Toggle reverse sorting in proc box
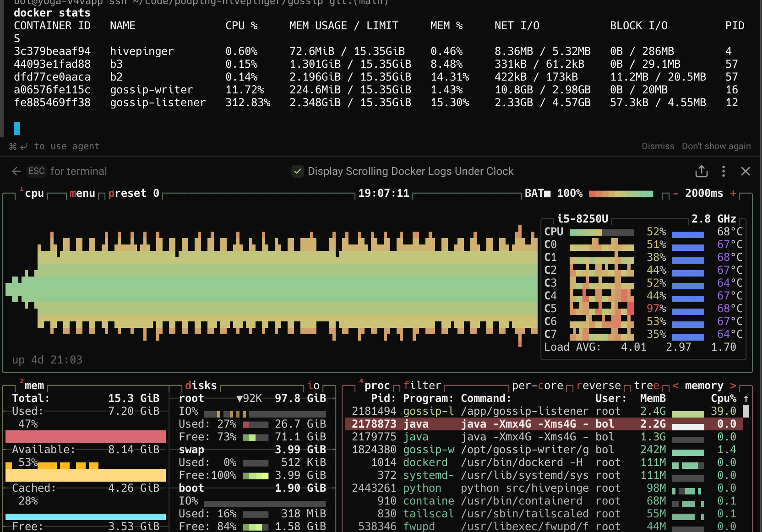Image resolution: width=762 pixels, height=532 pixels. (x=598, y=385)
